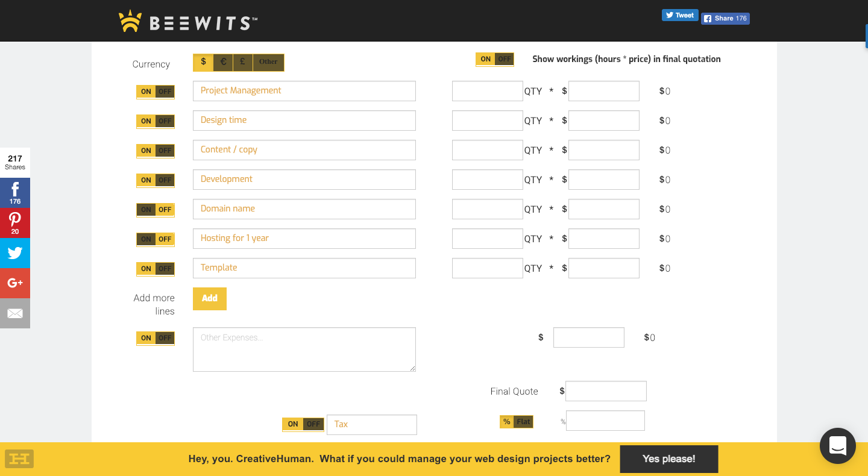
Task: Click the BeeWits logo in header
Action: coord(187,22)
